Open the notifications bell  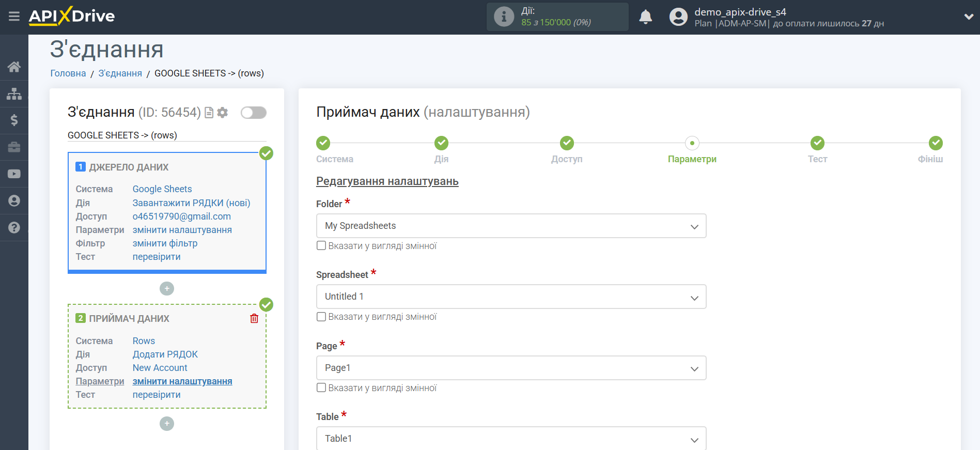pos(645,17)
